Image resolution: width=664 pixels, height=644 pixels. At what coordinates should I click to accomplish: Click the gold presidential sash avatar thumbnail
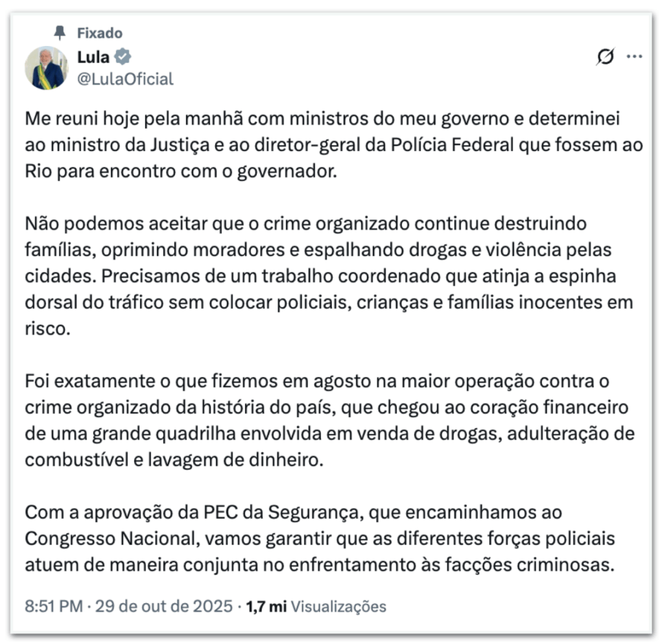(46, 67)
